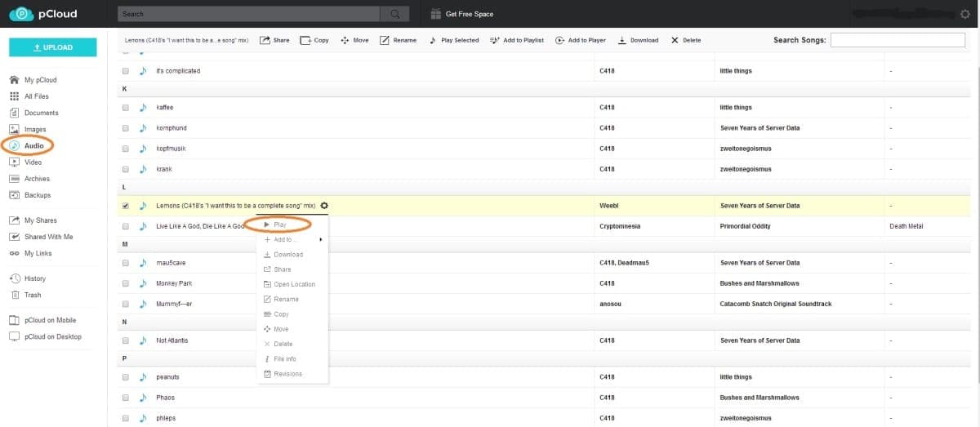
Task: Click Add to Player in the toolbar
Action: pyautogui.click(x=581, y=40)
